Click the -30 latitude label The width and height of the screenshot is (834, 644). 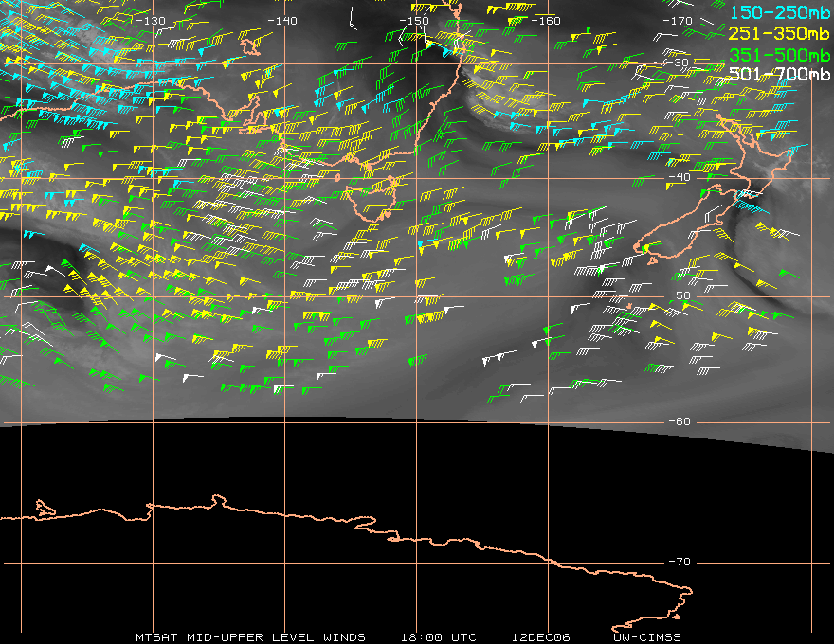[678, 63]
